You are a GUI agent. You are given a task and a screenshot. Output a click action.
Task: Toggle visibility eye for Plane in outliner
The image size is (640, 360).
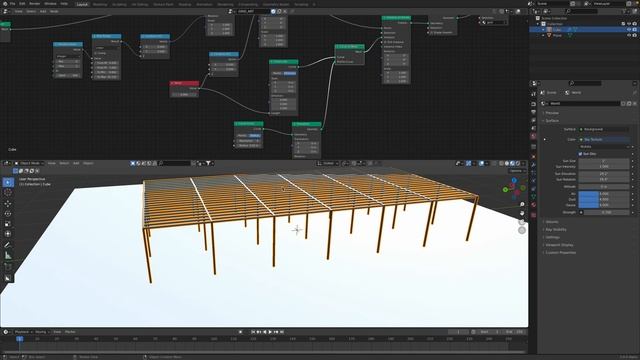point(629,36)
